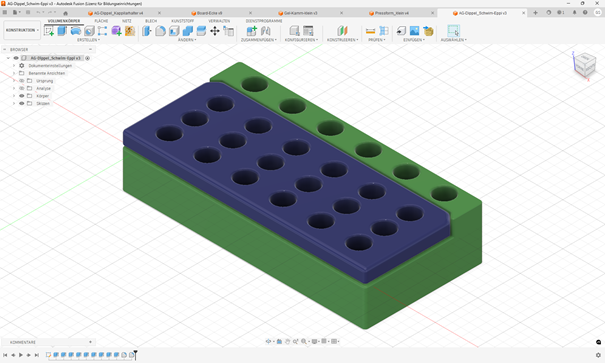Expand the Skizzen tree node
605x363 pixels.
(14, 103)
